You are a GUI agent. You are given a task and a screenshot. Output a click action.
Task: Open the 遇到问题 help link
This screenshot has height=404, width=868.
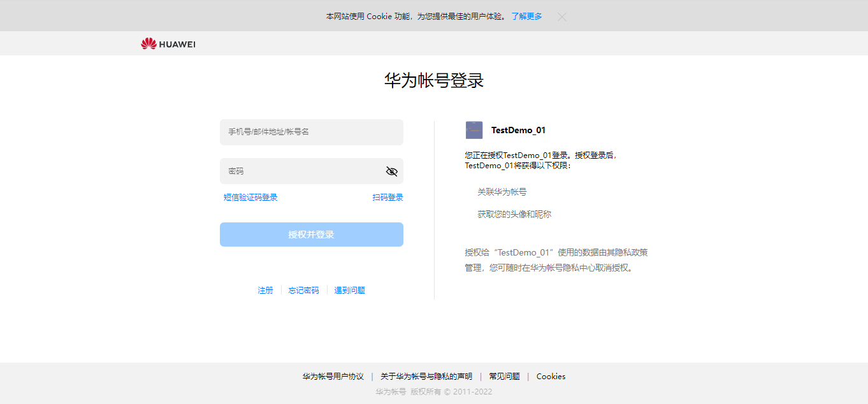point(350,291)
